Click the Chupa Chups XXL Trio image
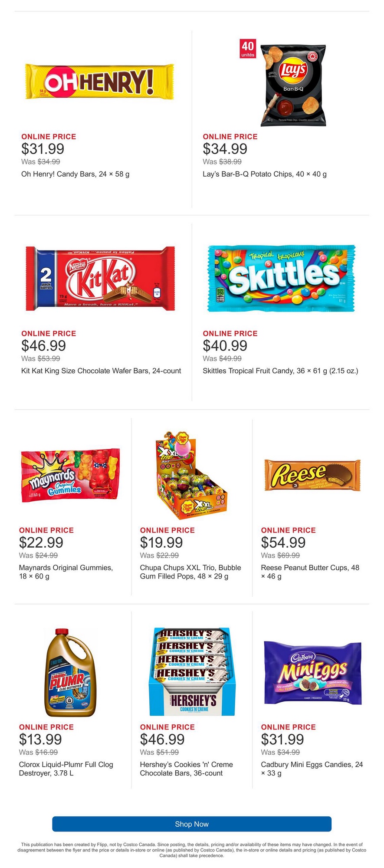Viewport: 384px width, 868px height. pyautogui.click(x=191, y=475)
